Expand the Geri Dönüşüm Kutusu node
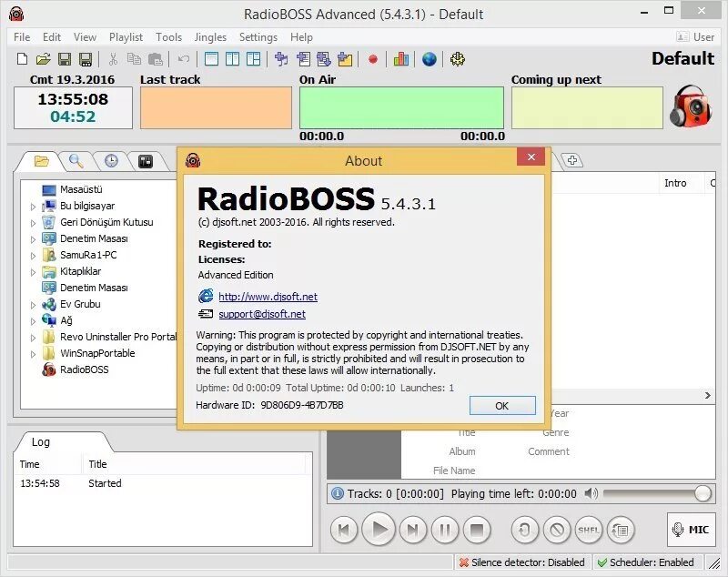The width and height of the screenshot is (728, 577). point(33,223)
